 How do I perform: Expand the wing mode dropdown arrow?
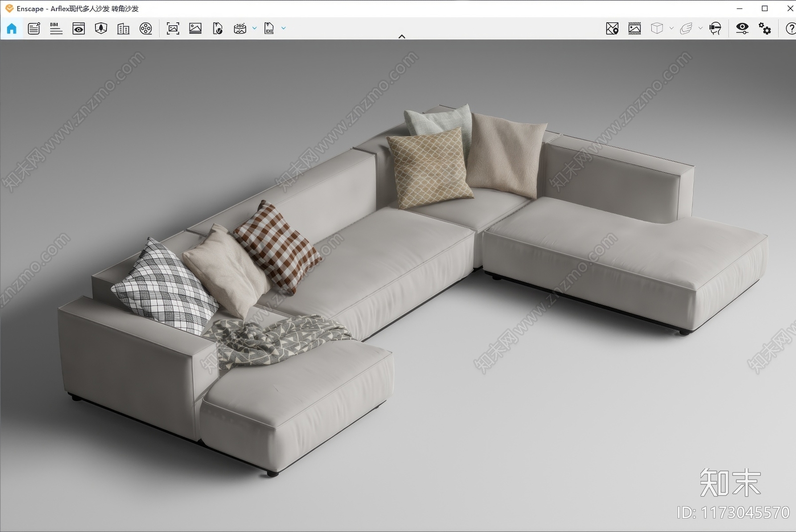pyautogui.click(x=700, y=28)
